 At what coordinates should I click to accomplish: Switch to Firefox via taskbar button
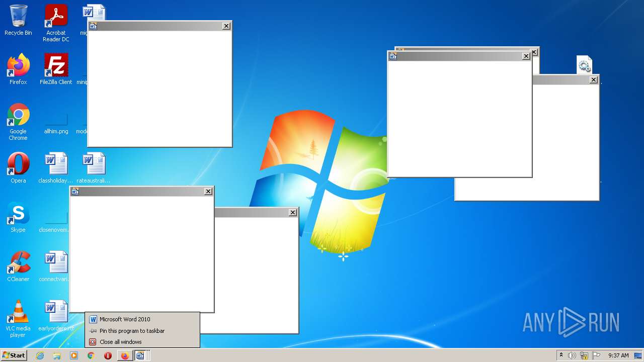pyautogui.click(x=125, y=355)
